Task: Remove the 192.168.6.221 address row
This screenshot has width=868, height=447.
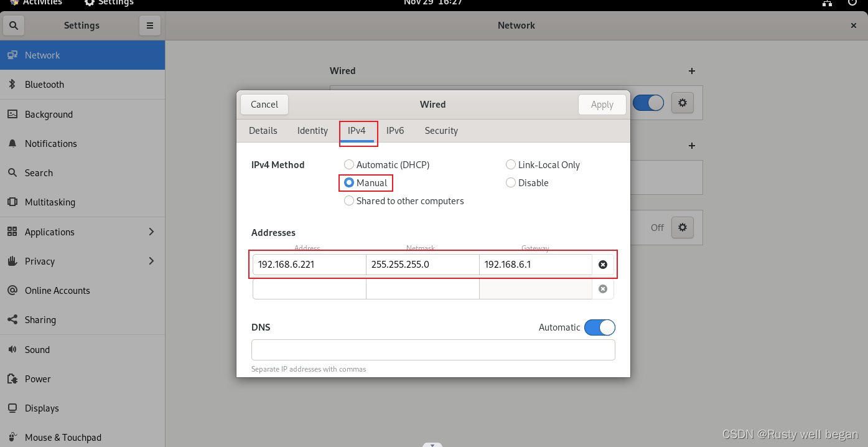Action: pyautogui.click(x=602, y=265)
